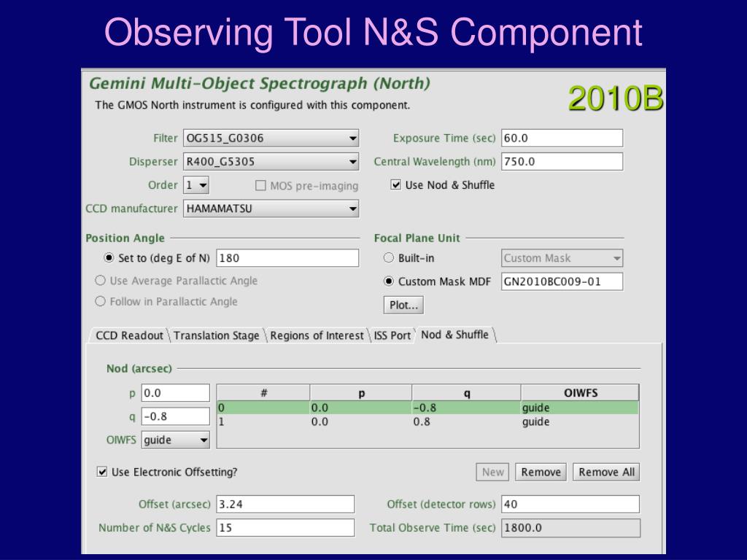Open the Filter dropdown OG515_G0306
The image size is (747, 560).
pos(271,138)
